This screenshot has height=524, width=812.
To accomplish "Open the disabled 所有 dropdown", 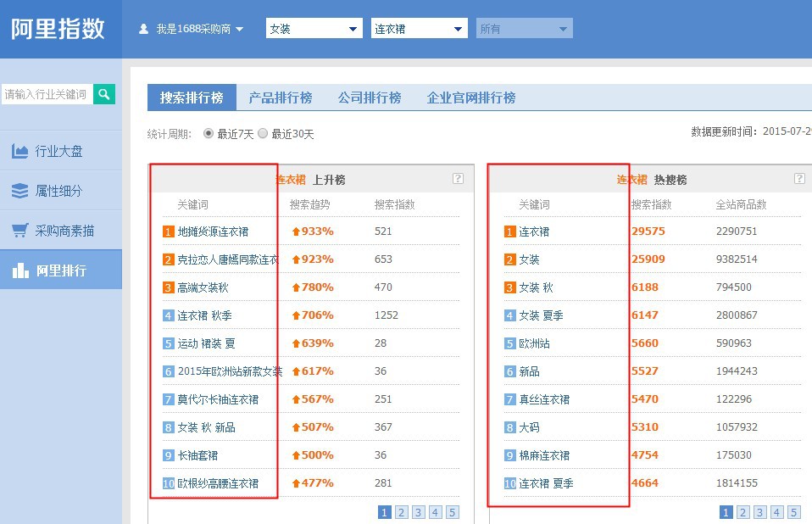I will [524, 29].
